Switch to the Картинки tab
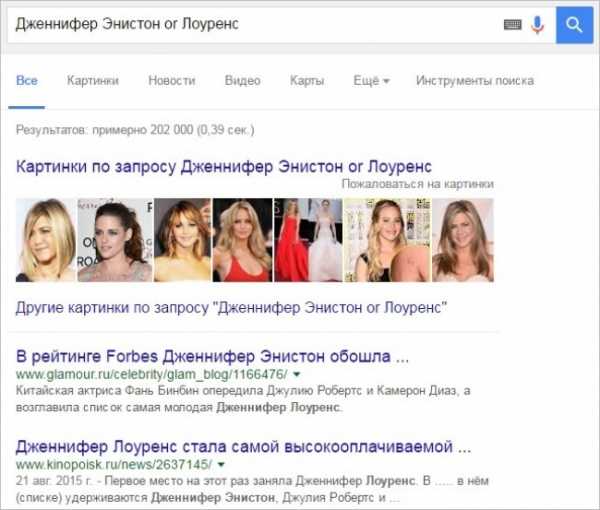The image size is (600, 510). pos(92,81)
